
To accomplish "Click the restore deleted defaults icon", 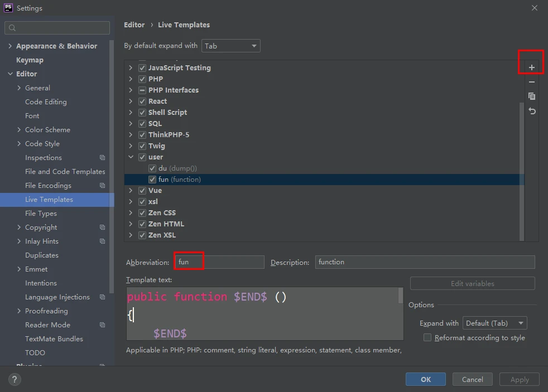I will click(531, 111).
